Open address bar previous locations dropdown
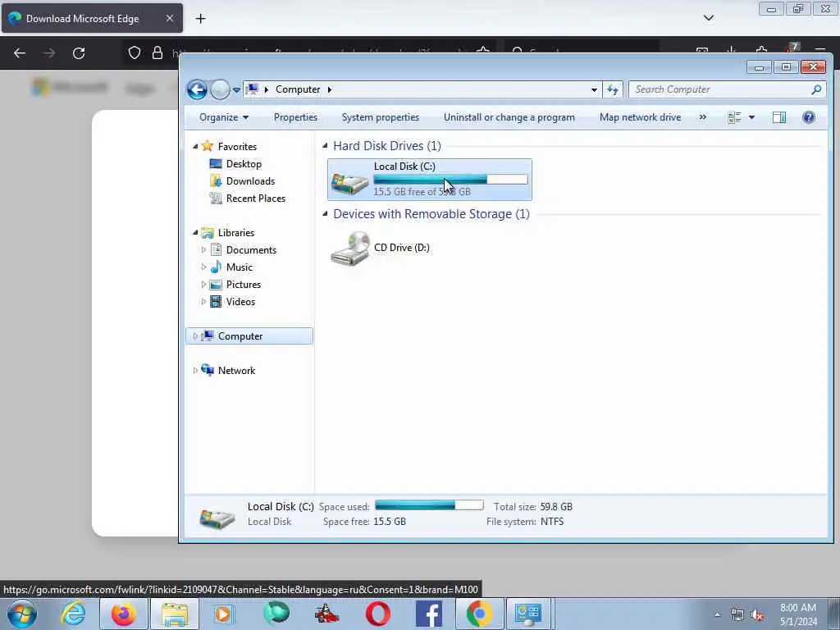 coord(594,89)
